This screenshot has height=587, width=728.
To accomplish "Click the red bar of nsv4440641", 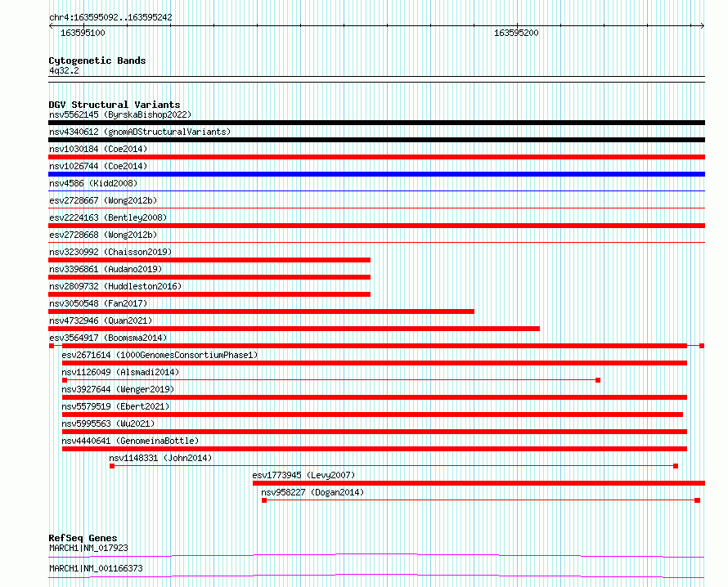I will click(x=374, y=449).
